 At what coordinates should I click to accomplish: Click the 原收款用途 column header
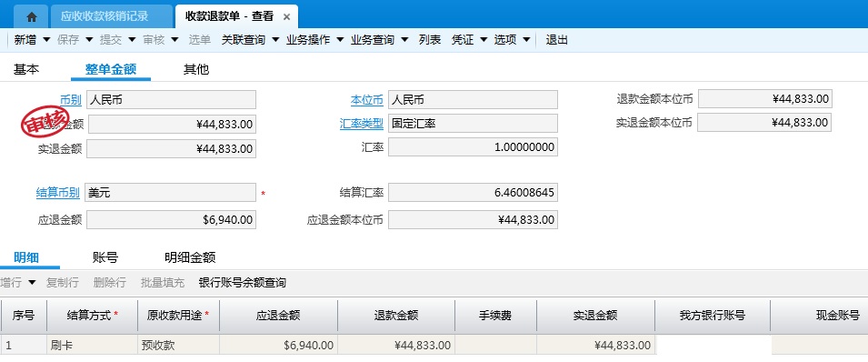coord(178,316)
